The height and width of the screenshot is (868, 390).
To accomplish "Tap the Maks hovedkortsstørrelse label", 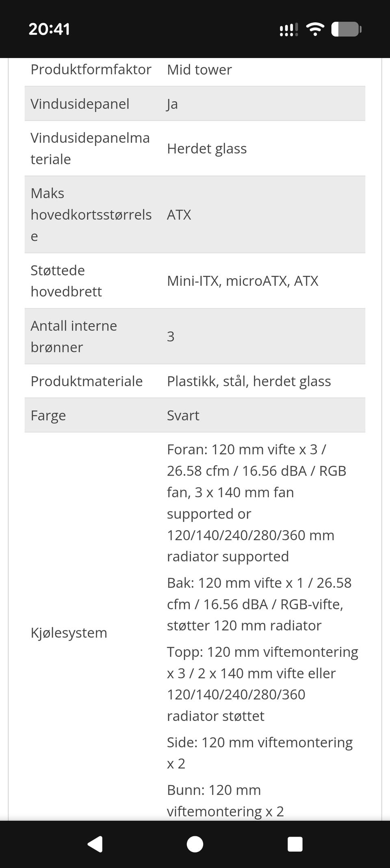I will tap(91, 214).
